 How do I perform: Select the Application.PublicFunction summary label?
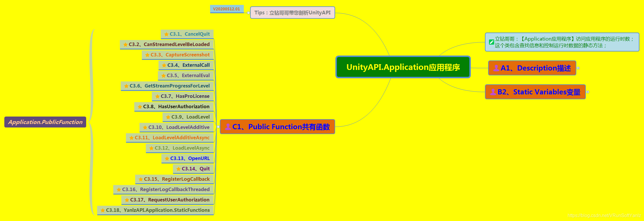[45, 122]
